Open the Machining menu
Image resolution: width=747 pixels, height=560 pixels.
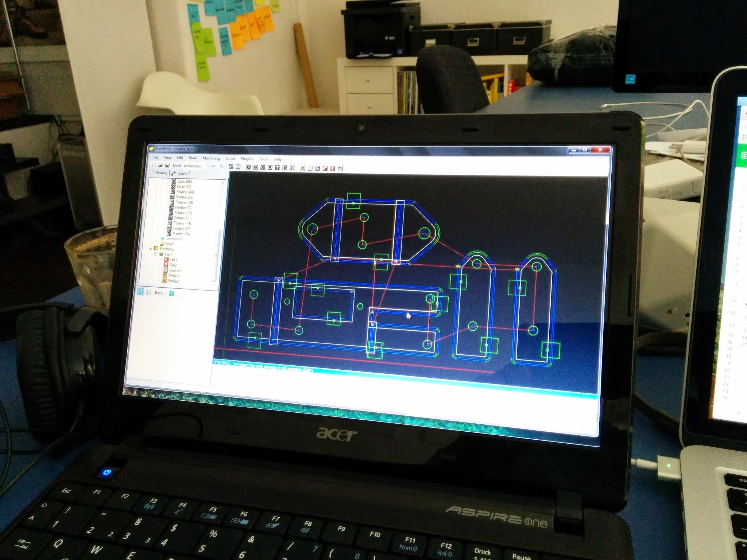coord(211,158)
